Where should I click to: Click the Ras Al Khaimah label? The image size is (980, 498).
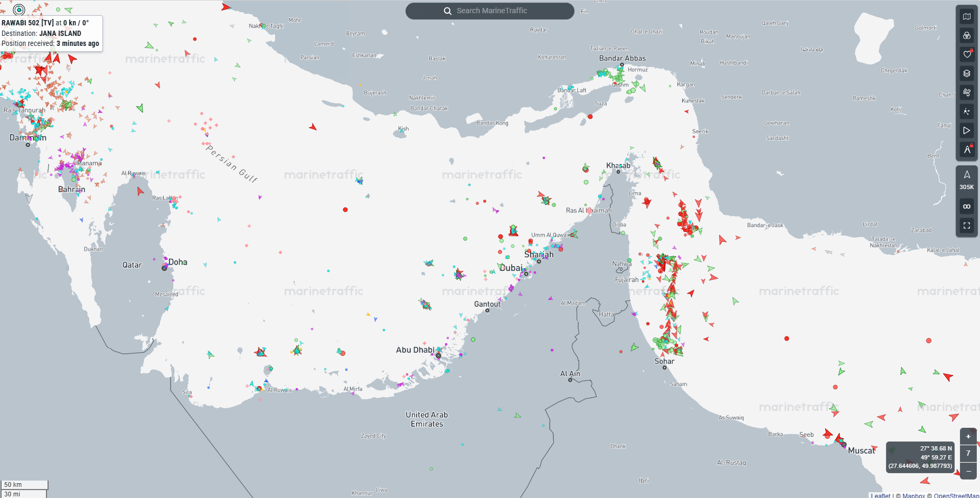589,210
